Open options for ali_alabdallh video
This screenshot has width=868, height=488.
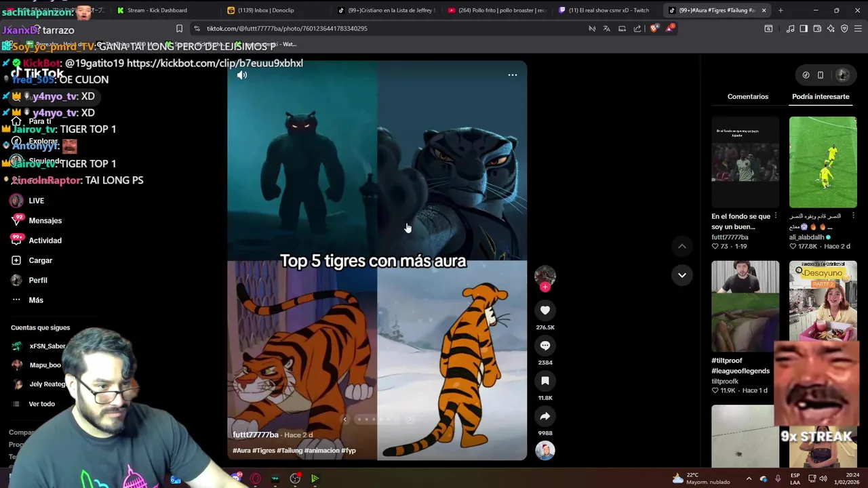(x=853, y=216)
